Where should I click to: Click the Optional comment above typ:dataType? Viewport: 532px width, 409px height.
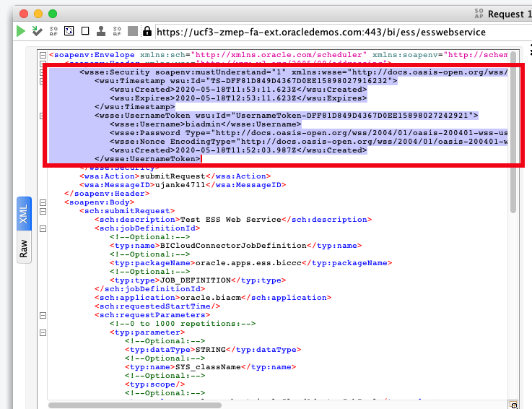coord(165,341)
